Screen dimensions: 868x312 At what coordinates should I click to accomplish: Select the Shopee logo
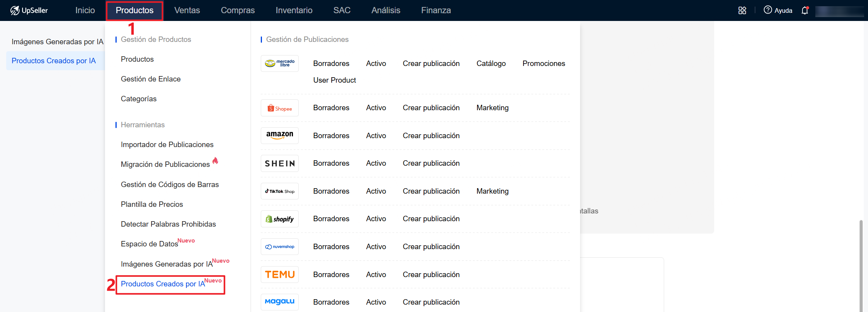(280, 108)
